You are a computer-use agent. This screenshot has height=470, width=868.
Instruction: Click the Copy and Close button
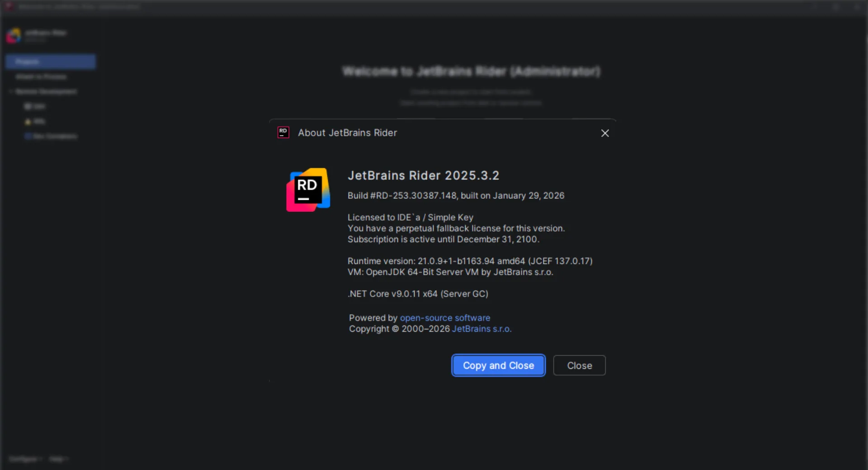pos(498,365)
